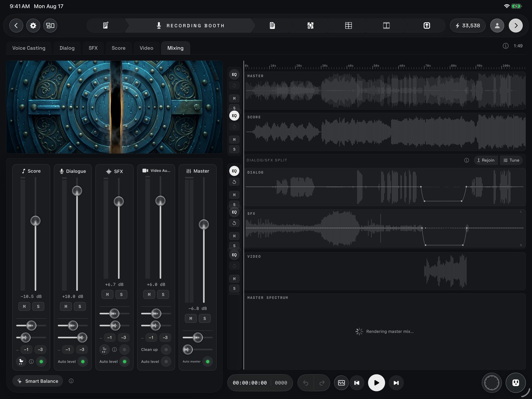The image size is (532, 399).
Task: Mute the Video Audio mixer channel
Action: 149,295
